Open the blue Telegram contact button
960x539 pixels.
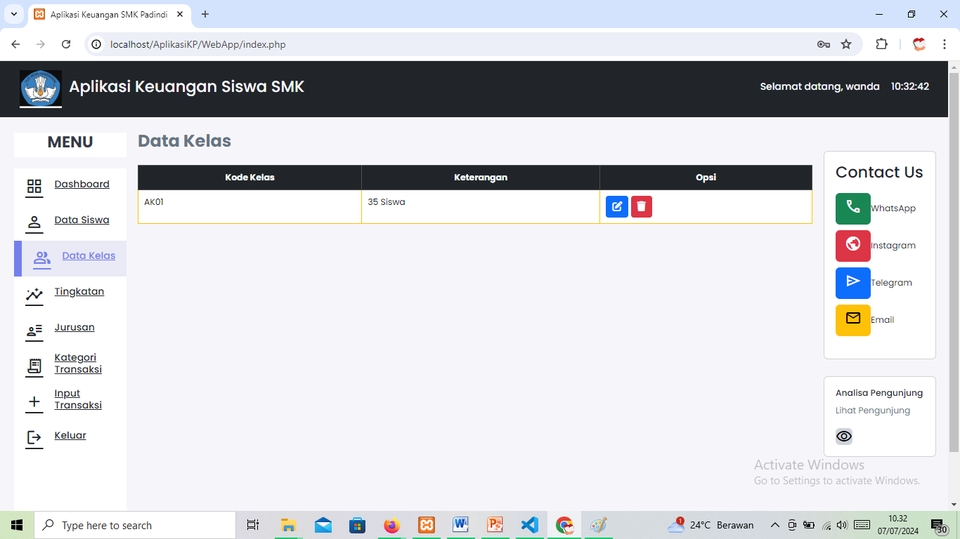click(853, 282)
